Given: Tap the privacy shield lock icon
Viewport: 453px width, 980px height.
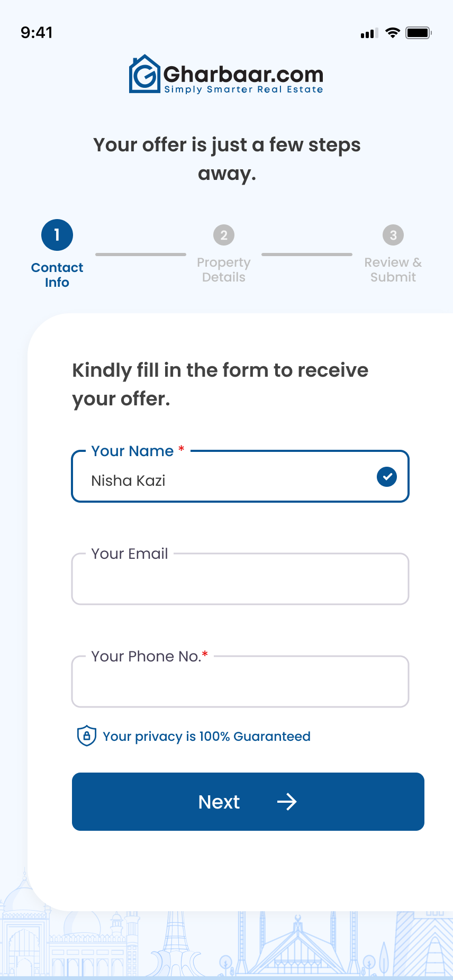Looking at the screenshot, I should pyautogui.click(x=87, y=736).
